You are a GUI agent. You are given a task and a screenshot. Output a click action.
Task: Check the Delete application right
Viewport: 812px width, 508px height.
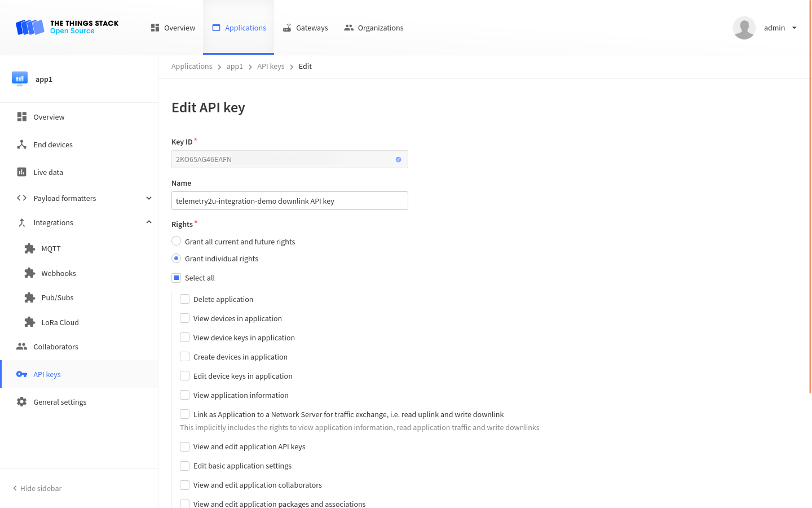184,299
